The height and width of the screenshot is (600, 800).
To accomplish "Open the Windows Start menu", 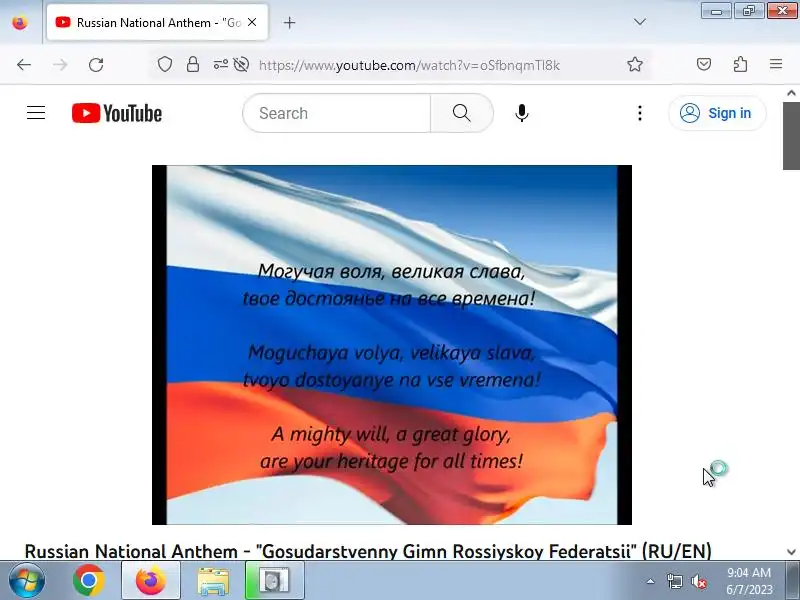I will 27,581.
